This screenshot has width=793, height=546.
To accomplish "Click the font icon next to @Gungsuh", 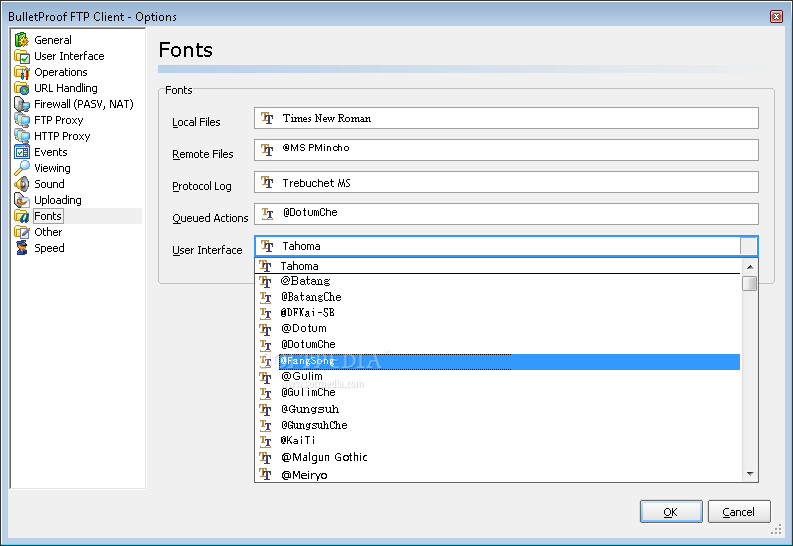I will (x=266, y=409).
